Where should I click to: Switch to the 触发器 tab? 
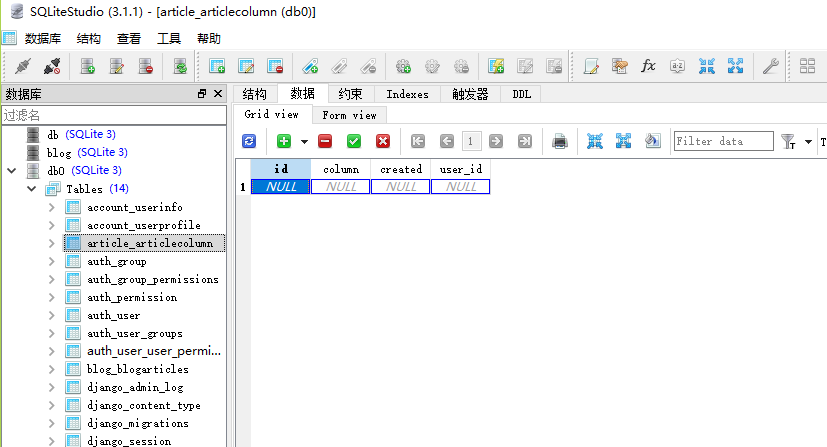pos(470,94)
